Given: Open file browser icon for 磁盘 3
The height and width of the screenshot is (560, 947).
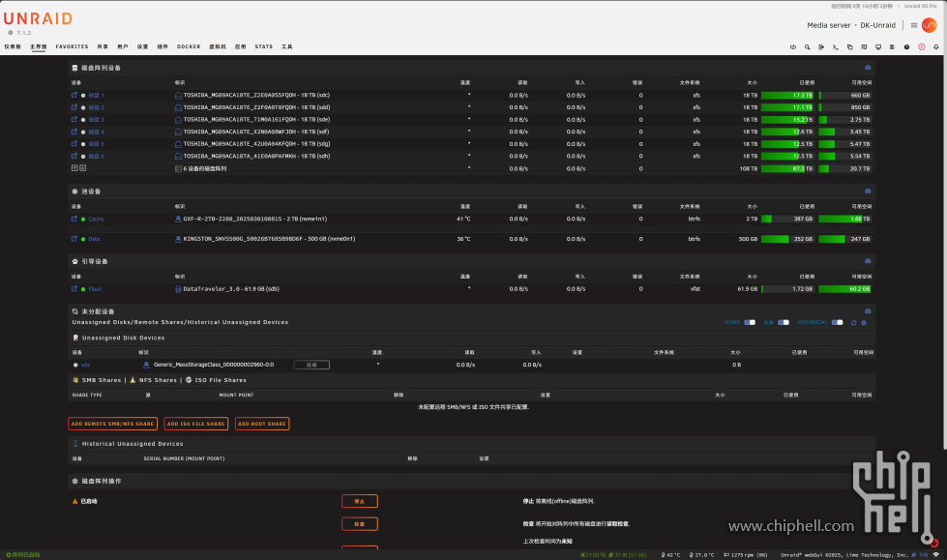Looking at the screenshot, I should (x=74, y=119).
